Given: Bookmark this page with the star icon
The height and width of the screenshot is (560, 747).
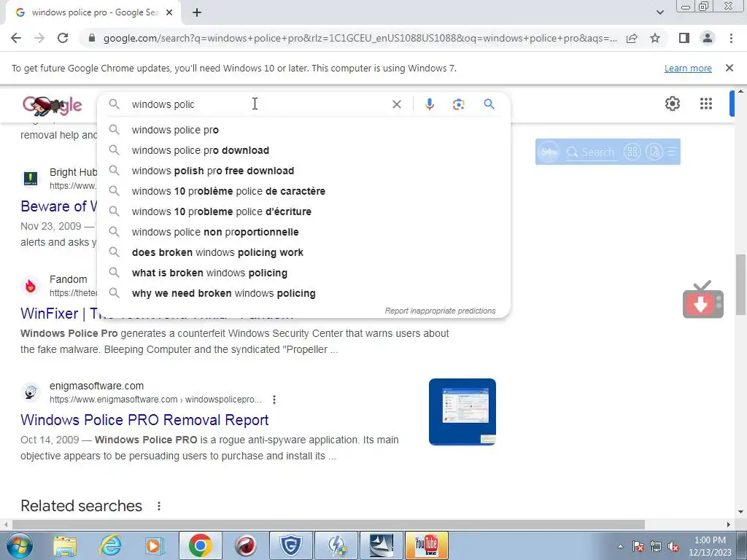Looking at the screenshot, I should (655, 38).
